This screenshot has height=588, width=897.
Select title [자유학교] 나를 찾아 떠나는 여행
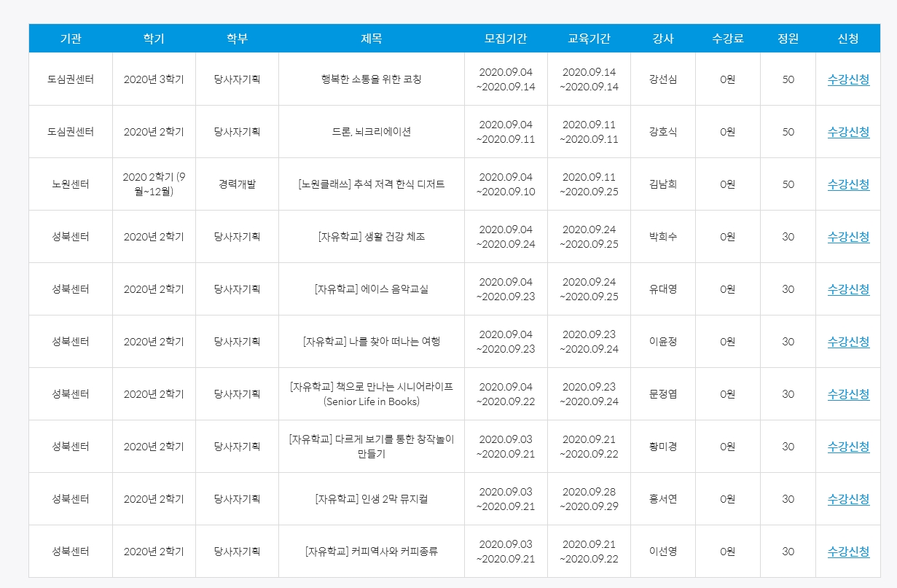coord(372,342)
